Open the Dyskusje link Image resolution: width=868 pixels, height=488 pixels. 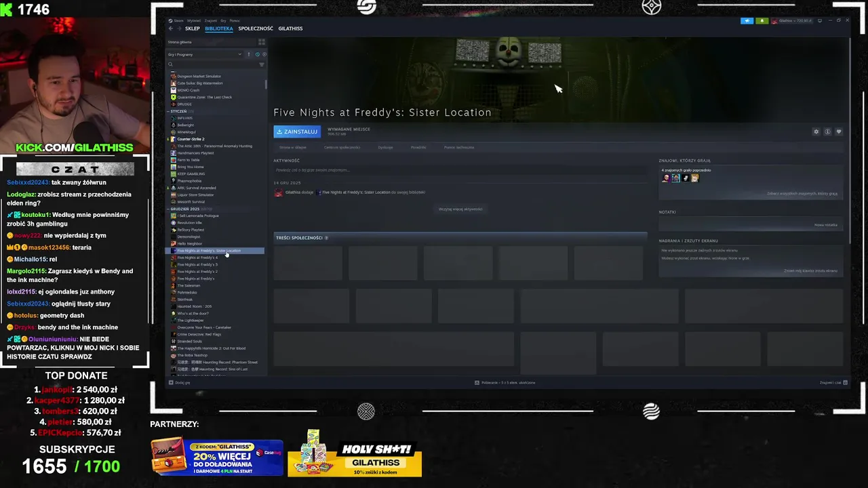tap(385, 147)
